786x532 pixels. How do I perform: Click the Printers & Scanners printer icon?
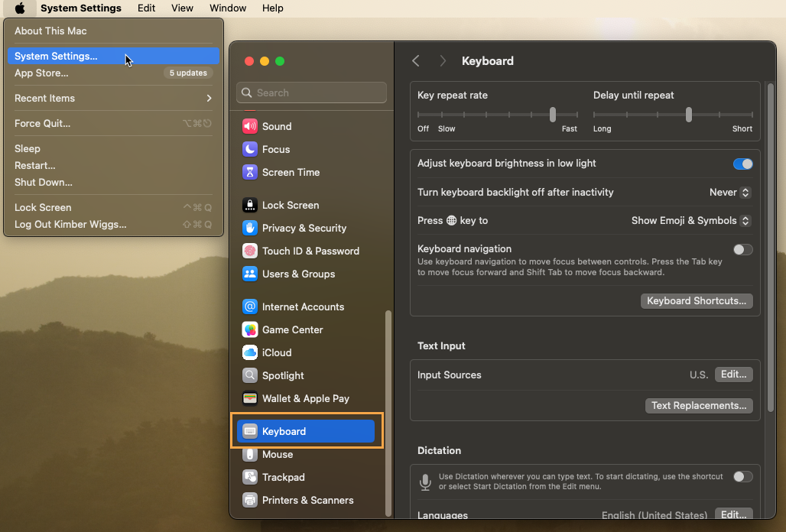coord(249,501)
